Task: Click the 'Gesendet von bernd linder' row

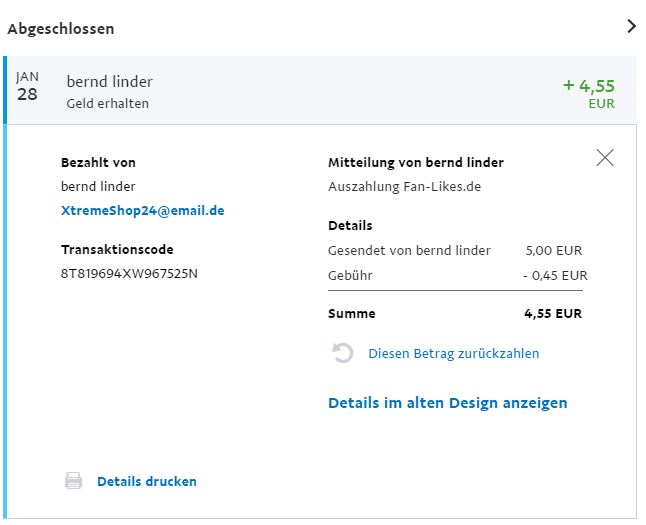Action: point(409,250)
